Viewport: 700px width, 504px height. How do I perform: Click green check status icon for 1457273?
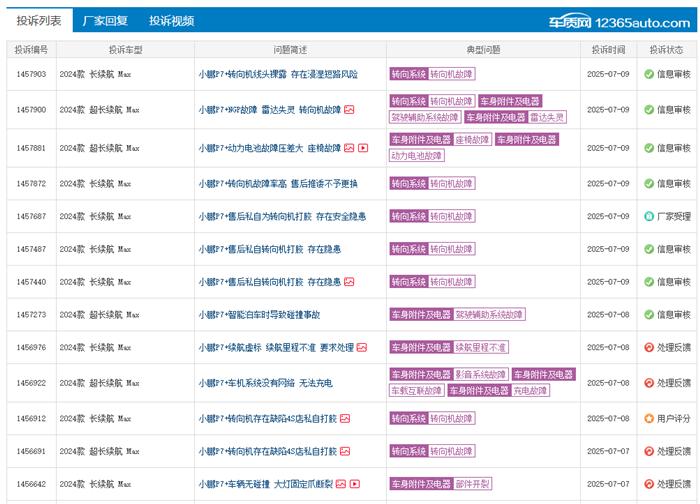tap(649, 315)
